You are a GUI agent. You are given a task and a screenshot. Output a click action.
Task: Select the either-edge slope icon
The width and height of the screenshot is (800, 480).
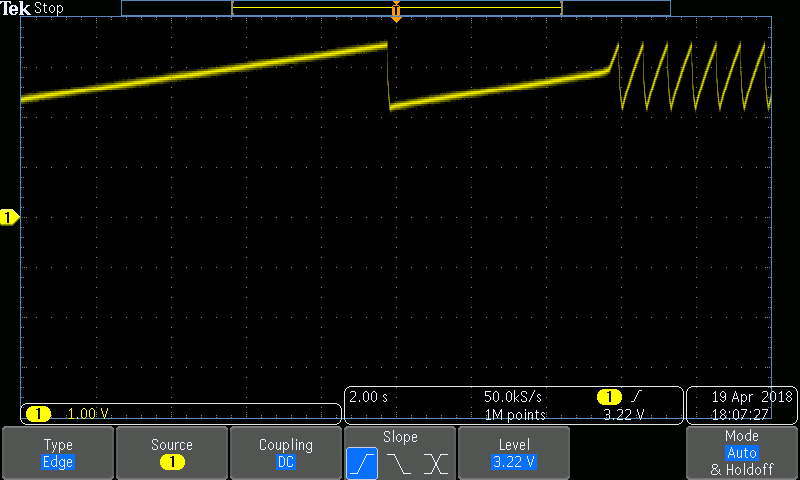pos(436,463)
